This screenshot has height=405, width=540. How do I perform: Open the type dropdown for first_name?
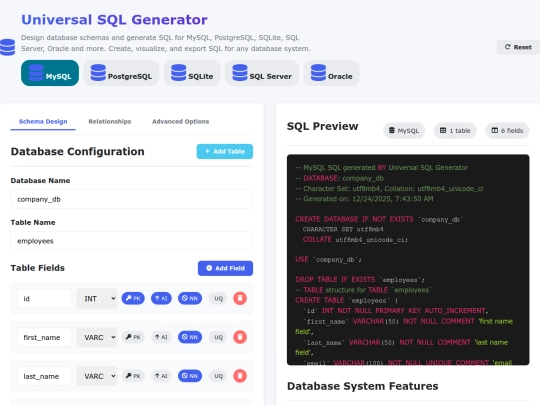point(97,337)
